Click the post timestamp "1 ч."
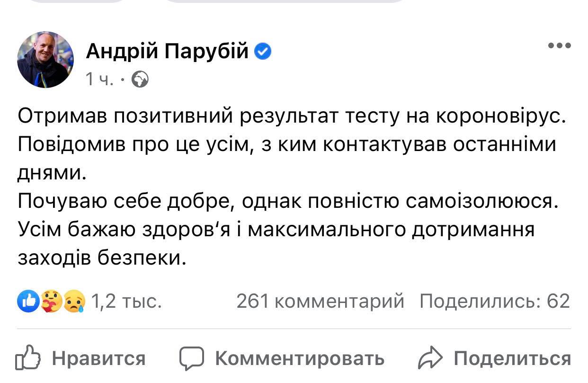The image size is (588, 383). [99, 80]
